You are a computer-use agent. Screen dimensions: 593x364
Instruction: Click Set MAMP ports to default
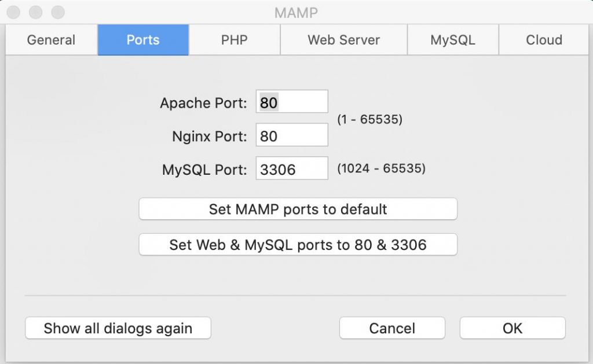[298, 209]
